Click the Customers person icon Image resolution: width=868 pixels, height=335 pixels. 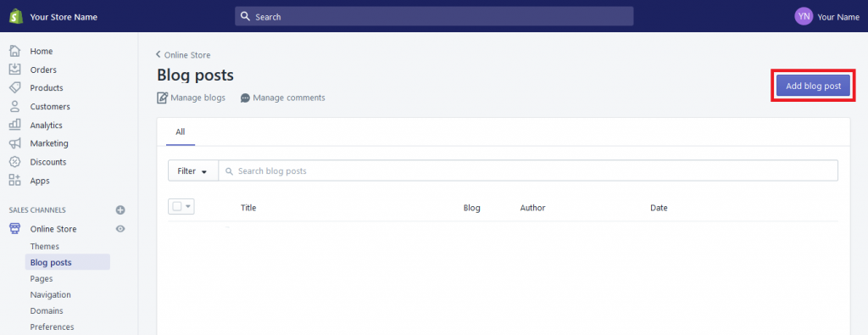(x=15, y=106)
